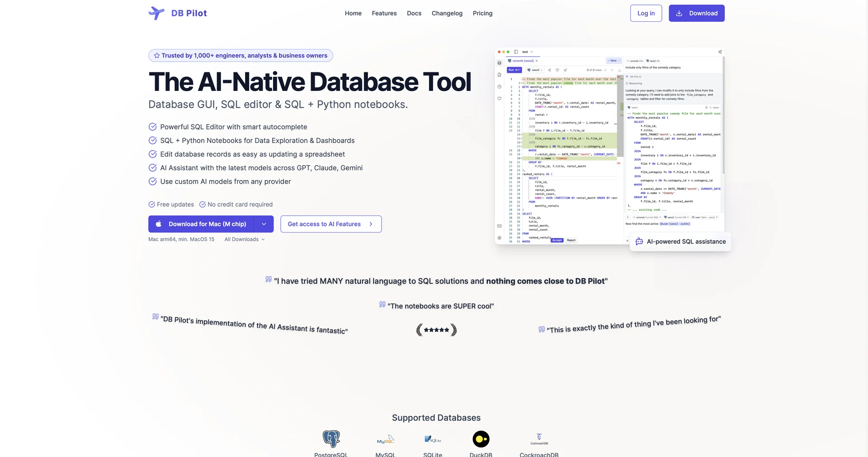This screenshot has height=457, width=868.
Task: Click the DuckDB yellow circle logo
Action: 481,439
